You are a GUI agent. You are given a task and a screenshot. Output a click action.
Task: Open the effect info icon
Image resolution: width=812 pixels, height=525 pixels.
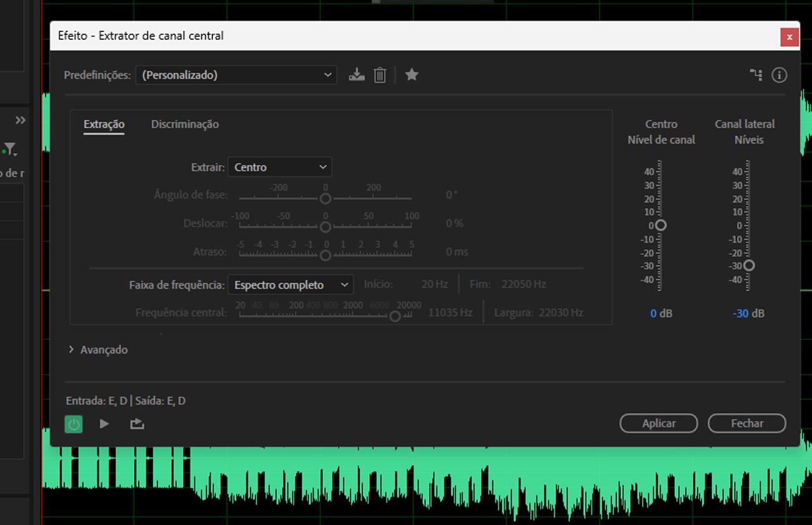tap(779, 75)
